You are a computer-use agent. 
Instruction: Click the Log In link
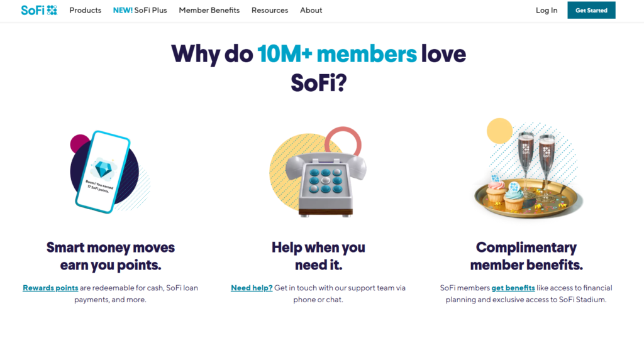(x=547, y=10)
